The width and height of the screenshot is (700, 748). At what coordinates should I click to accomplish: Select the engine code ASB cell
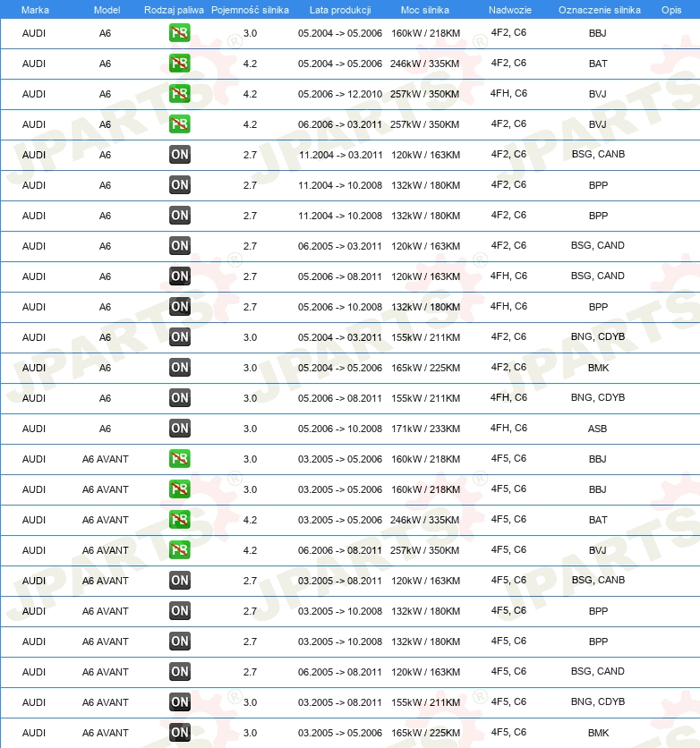tap(597, 429)
